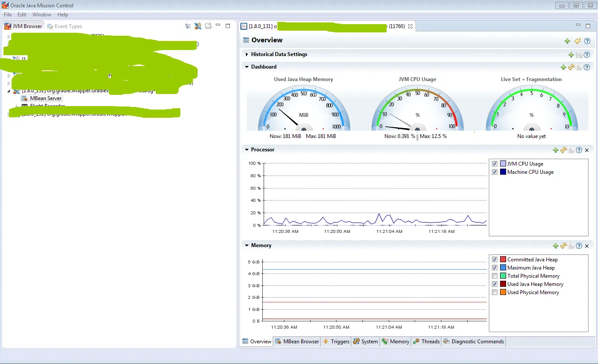The height and width of the screenshot is (364, 598).
Task: Click the accessibility icon in the Dashboard header
Action: point(579,67)
